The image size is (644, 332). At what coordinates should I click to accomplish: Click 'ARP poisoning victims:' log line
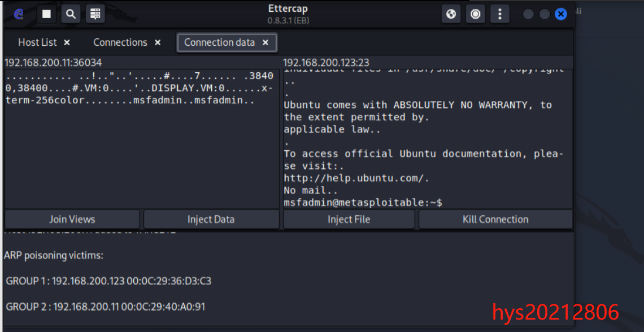(54, 256)
